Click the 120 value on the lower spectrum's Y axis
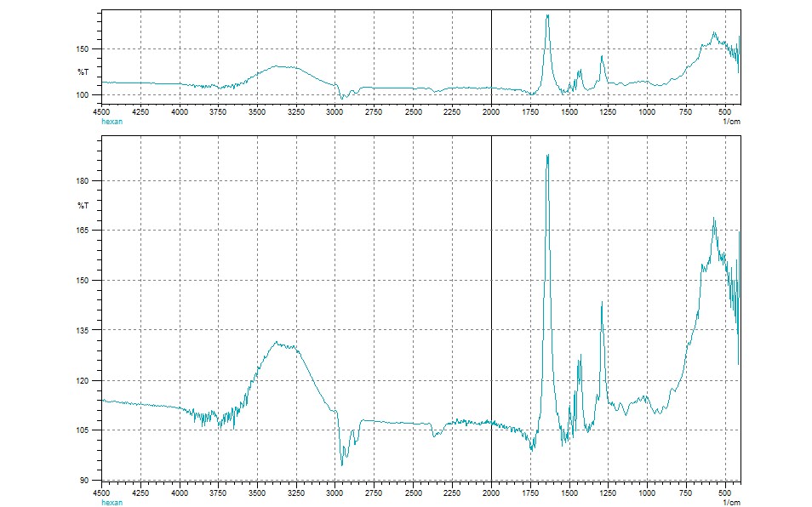Image resolution: width=812 pixels, height=507 pixels. pyautogui.click(x=83, y=380)
